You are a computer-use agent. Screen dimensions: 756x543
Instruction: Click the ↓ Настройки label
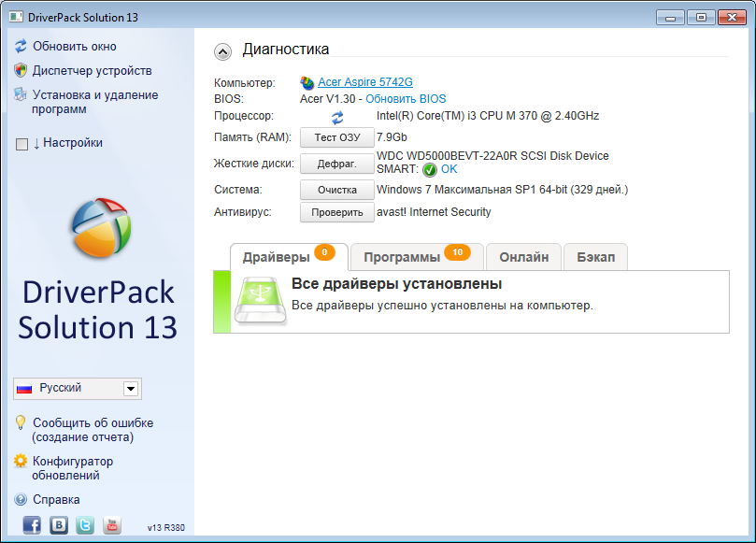[68, 143]
